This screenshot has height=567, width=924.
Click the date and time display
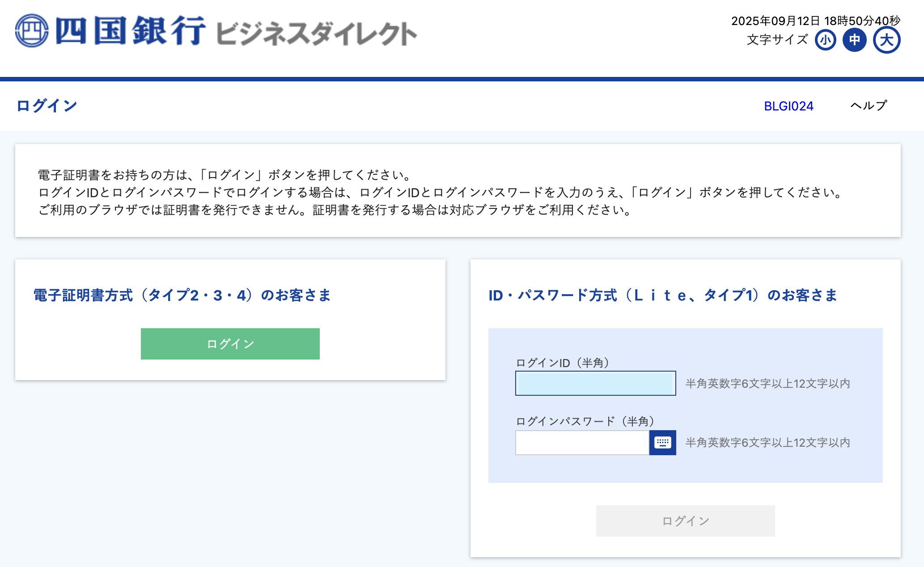tap(815, 21)
